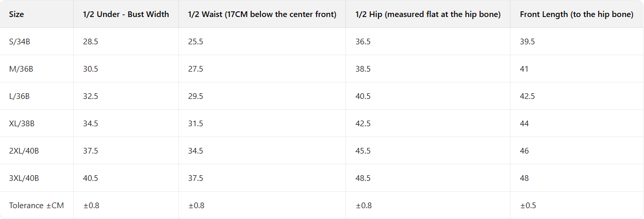Viewport: 644px width, 219px height.
Task: Click the 45.5 hip value for 2XL/40B
Action: (x=363, y=151)
